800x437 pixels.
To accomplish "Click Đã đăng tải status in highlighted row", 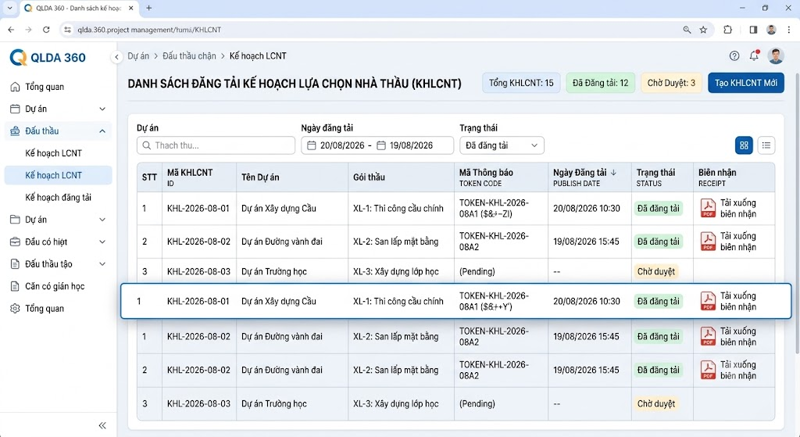I will 658,301.
